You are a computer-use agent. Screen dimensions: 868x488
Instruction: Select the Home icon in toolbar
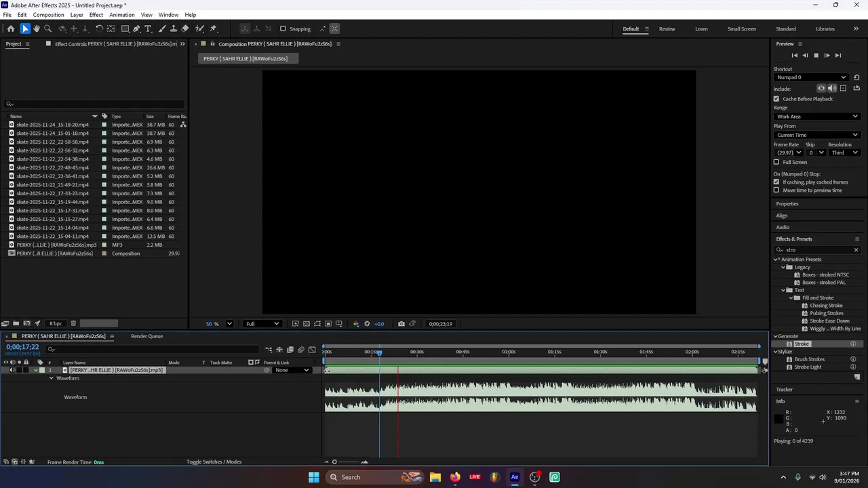pos(11,28)
